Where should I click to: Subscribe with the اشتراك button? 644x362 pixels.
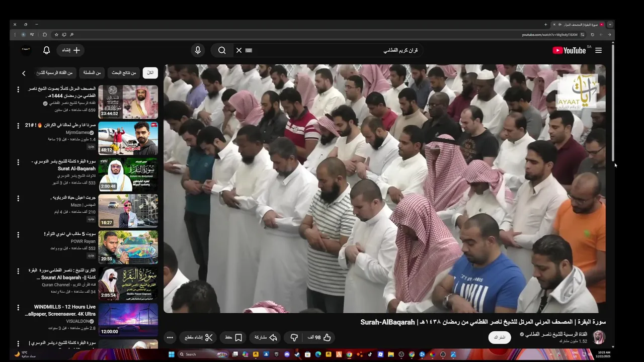500,337
